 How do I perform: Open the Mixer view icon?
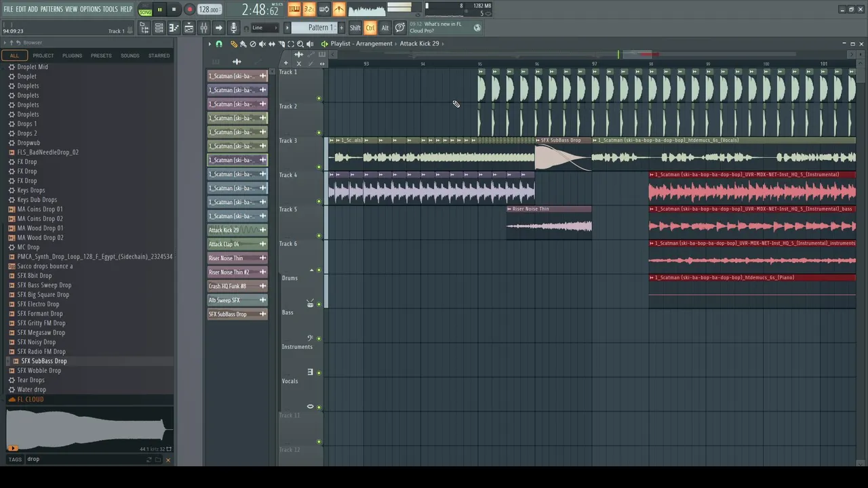point(203,28)
